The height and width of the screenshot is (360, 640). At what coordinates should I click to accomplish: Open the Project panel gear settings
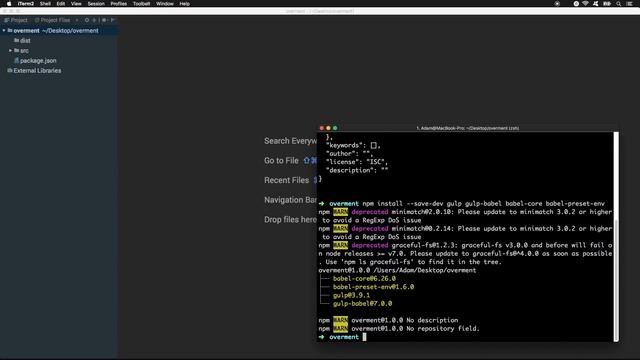tap(104, 20)
